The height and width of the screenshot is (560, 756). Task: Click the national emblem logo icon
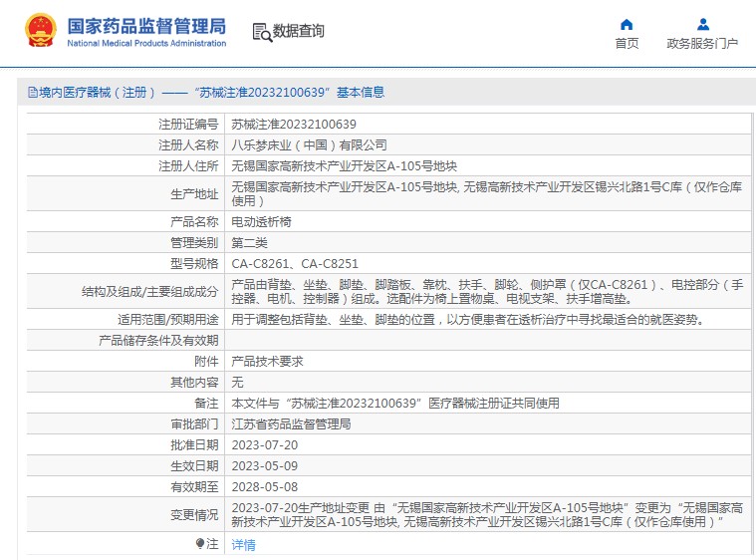pyautogui.click(x=41, y=30)
